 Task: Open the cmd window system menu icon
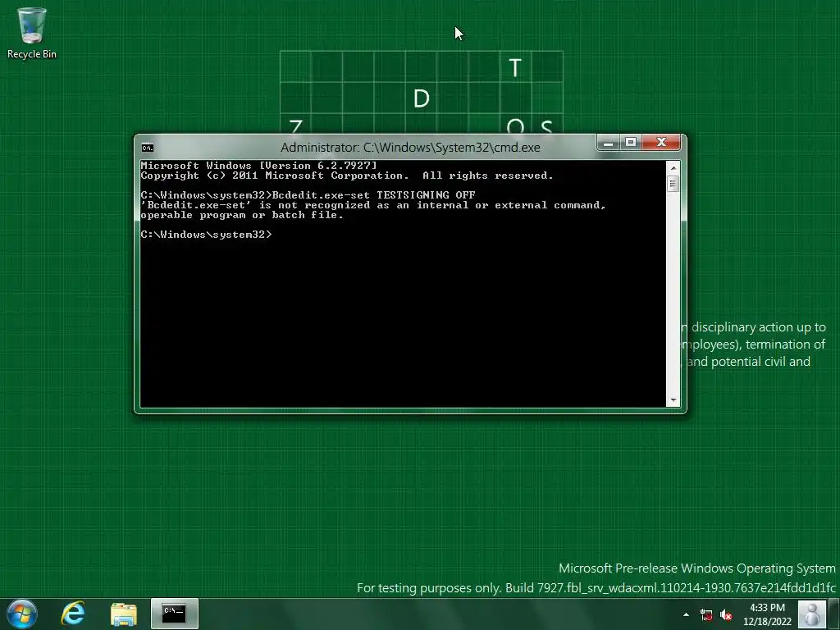[148, 148]
